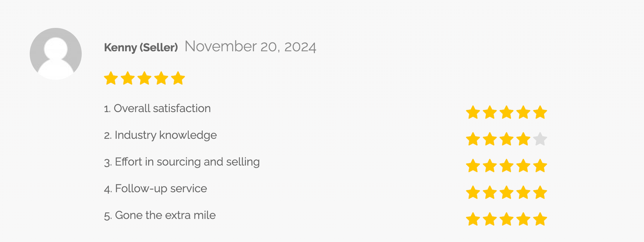The image size is (644, 242).
Task: Click first star of Overall satisfaction row
Action: pos(473,113)
